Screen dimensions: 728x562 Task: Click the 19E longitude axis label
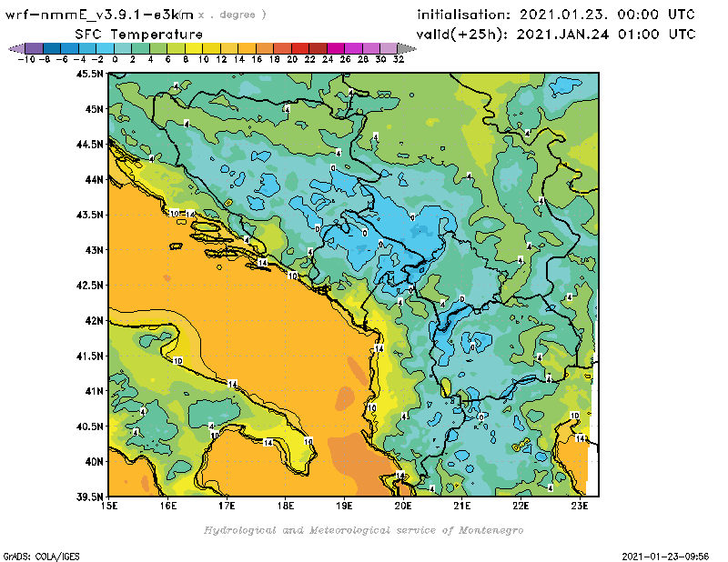pos(344,506)
